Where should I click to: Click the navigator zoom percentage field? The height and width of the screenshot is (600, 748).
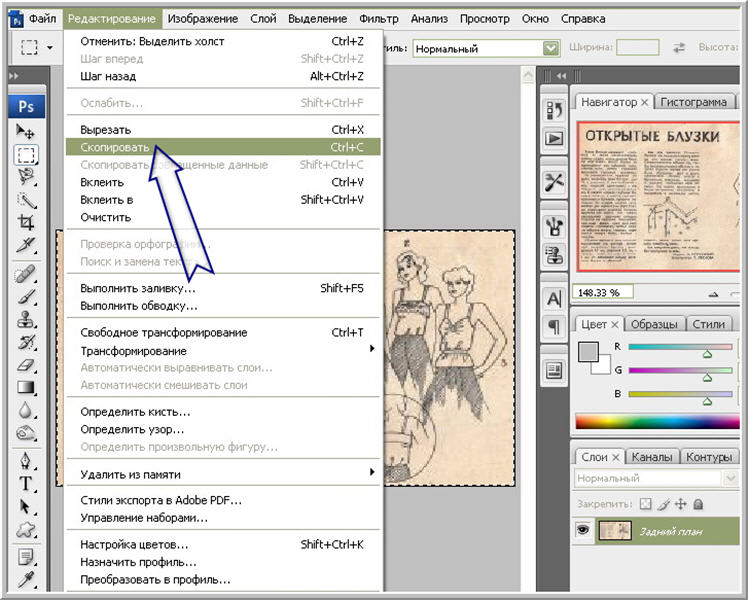(600, 293)
